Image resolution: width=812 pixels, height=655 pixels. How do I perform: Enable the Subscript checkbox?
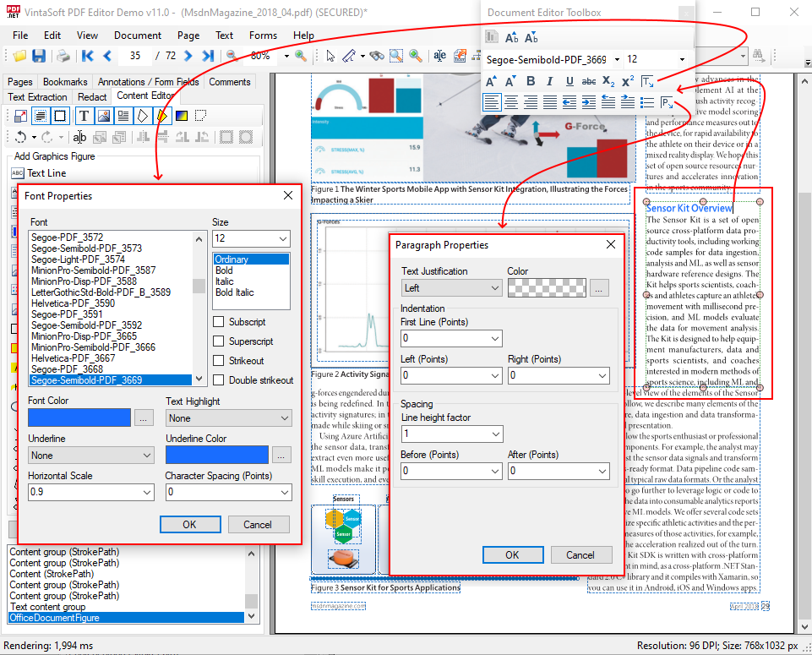click(x=219, y=322)
